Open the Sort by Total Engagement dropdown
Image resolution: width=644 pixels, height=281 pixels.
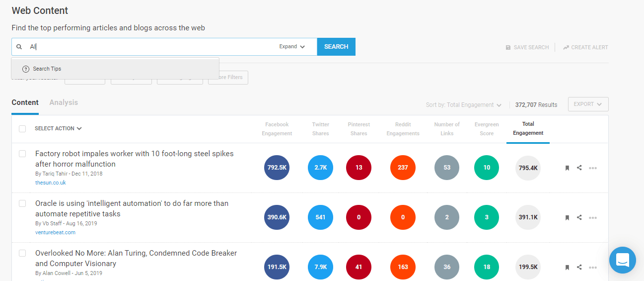[x=464, y=105]
